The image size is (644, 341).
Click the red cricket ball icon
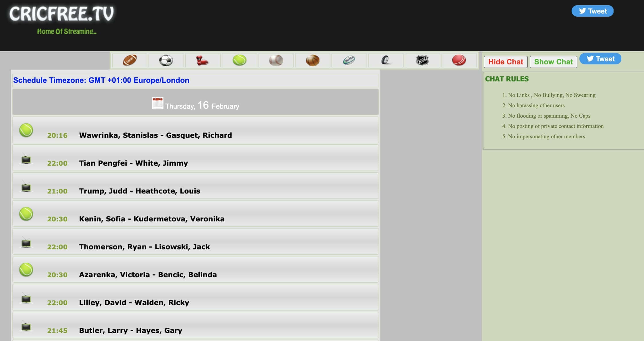459,60
